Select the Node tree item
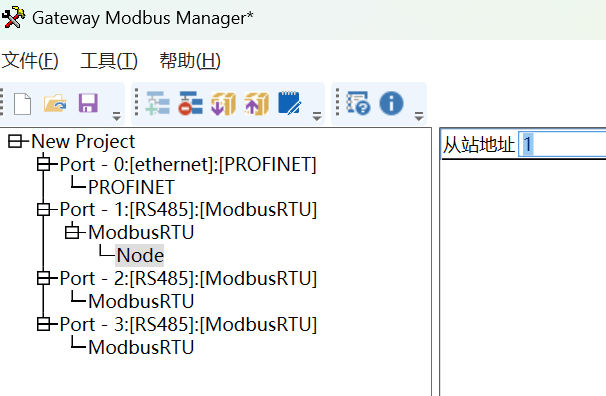Screen dimensions: 606x396 [x=140, y=255]
